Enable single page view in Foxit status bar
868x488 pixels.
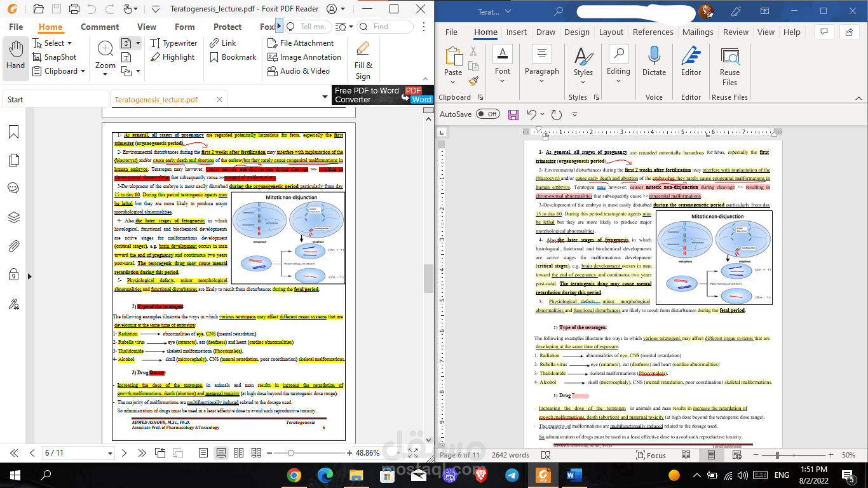click(203, 453)
